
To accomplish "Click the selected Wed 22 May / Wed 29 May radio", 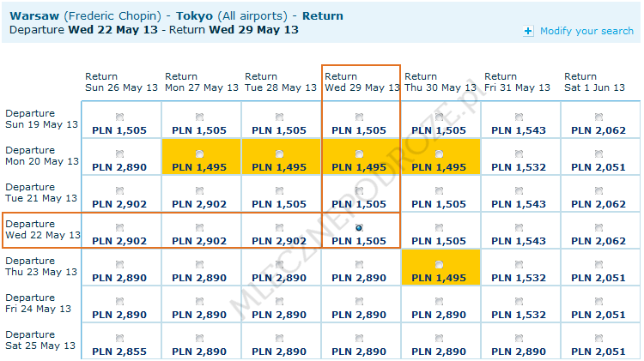I will (359, 227).
